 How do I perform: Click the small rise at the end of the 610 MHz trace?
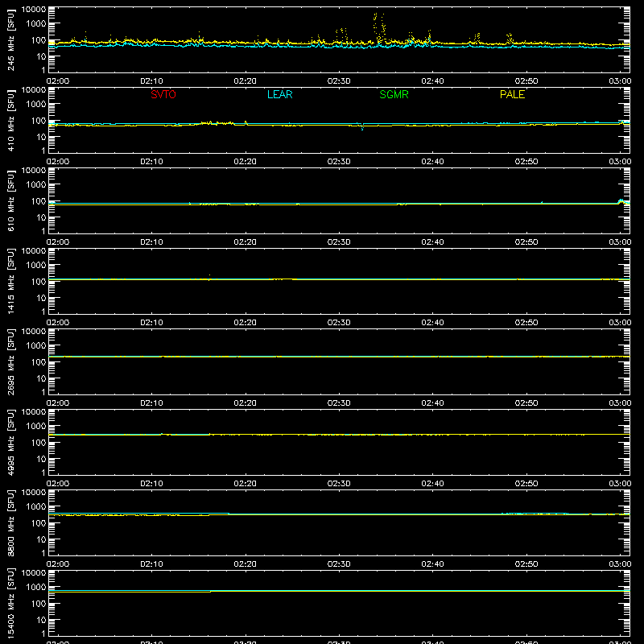pos(621,201)
